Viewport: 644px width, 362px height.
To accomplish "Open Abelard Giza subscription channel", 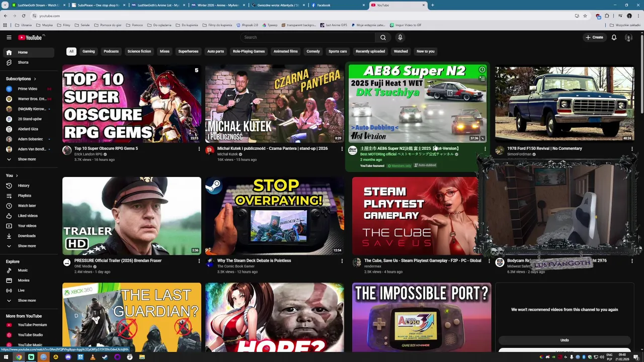I will coord(28,129).
